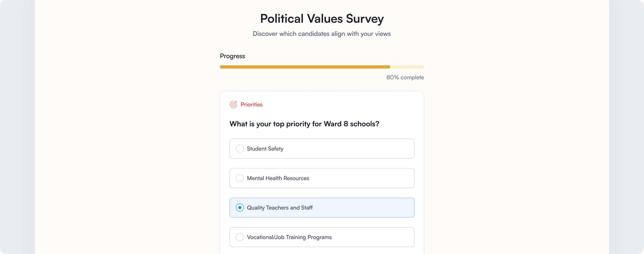Click the unfilled end of the progress bar
Viewport: 644px width, 254px height.
point(407,67)
